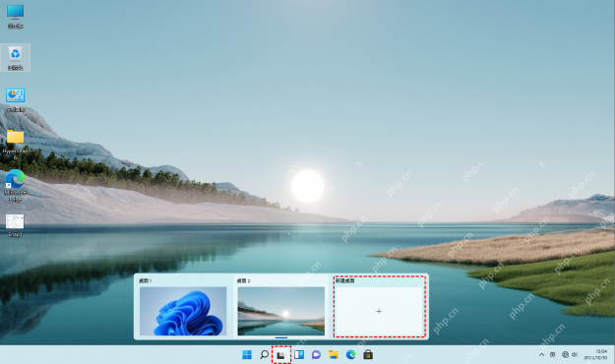Select the Control Panel desktop icon
615x364 pixels.
tap(16, 100)
